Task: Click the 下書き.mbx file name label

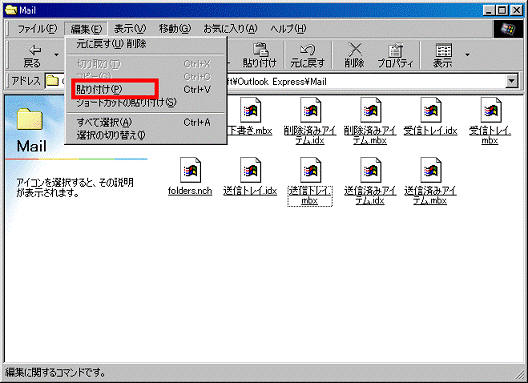Action: (250, 131)
